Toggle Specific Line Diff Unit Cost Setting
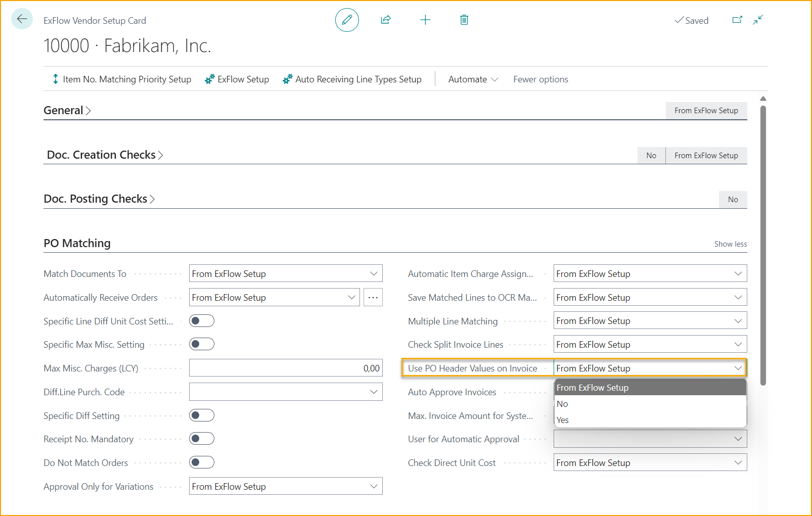The width and height of the screenshot is (812, 516). (x=202, y=321)
